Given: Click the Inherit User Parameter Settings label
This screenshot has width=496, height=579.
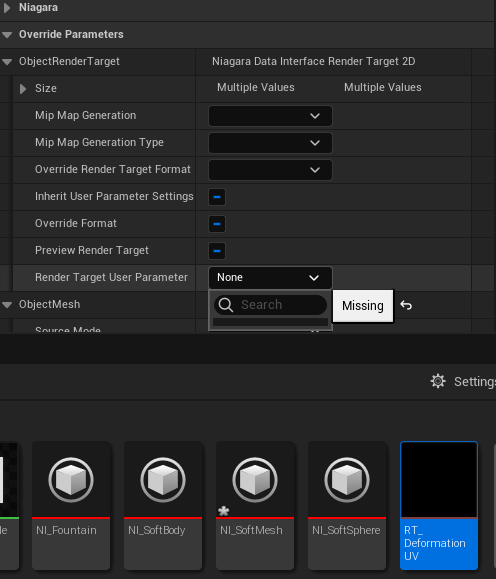Looking at the screenshot, I should point(114,196).
